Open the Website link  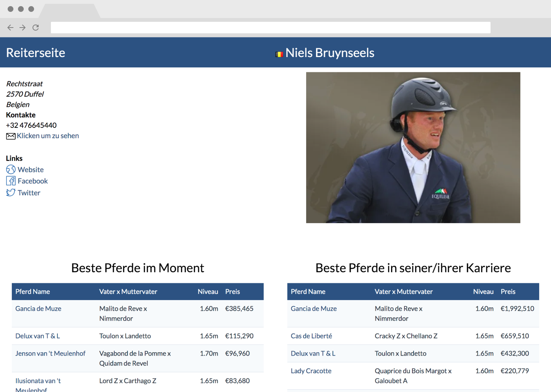(x=31, y=170)
